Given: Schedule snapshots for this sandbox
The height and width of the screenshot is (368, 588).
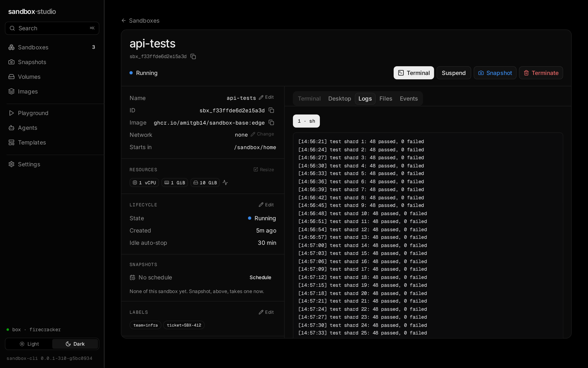Looking at the screenshot, I should 260,277.
